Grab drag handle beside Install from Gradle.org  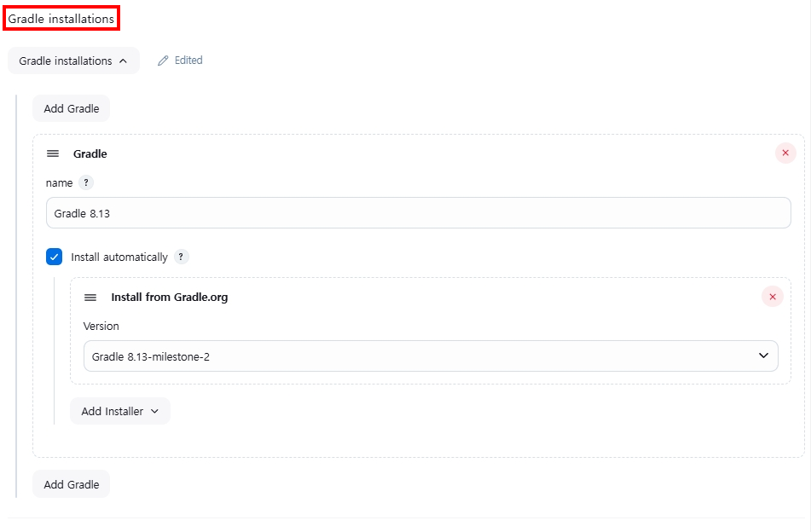[90, 298]
